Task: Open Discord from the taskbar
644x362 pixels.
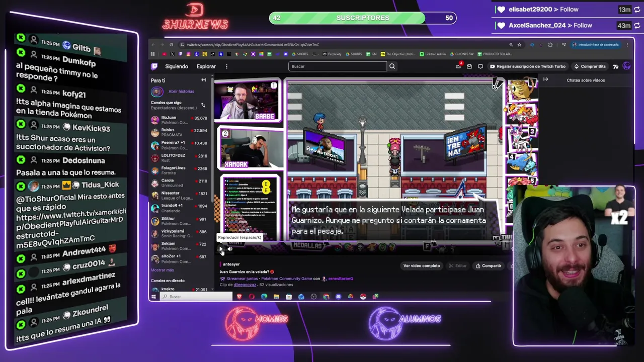Action: 338,297
